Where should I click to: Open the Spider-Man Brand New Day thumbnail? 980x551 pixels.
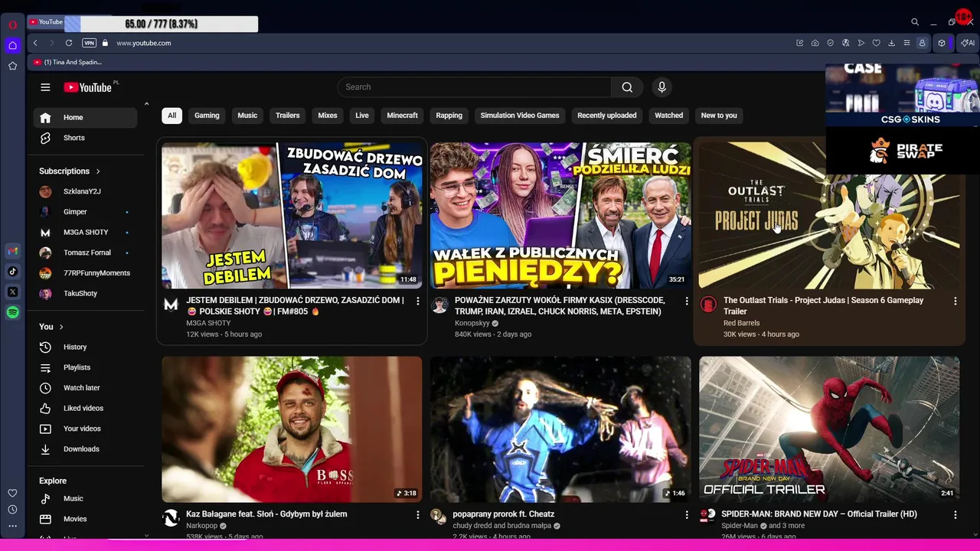[829, 429]
